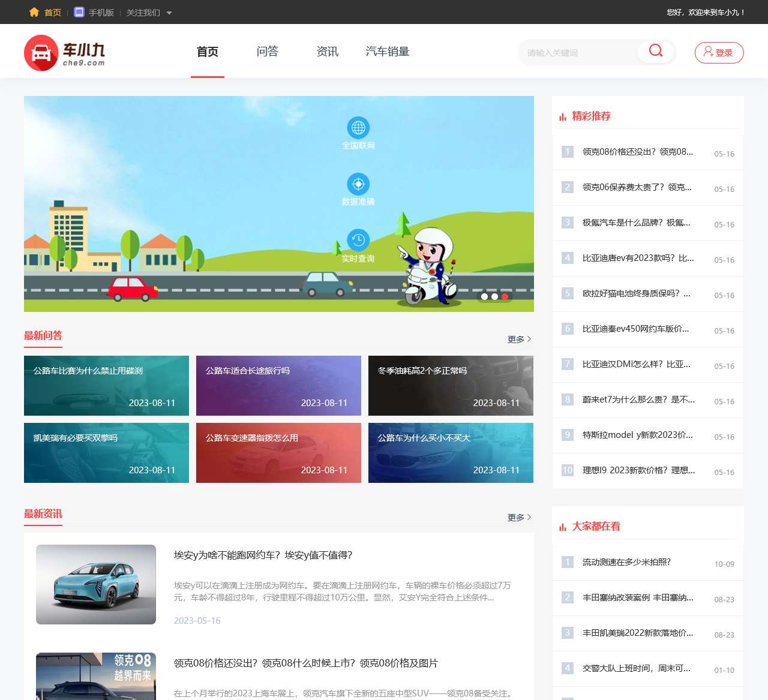Open 欧拉好猫电池终身质保吗 recommendation

pos(637,293)
